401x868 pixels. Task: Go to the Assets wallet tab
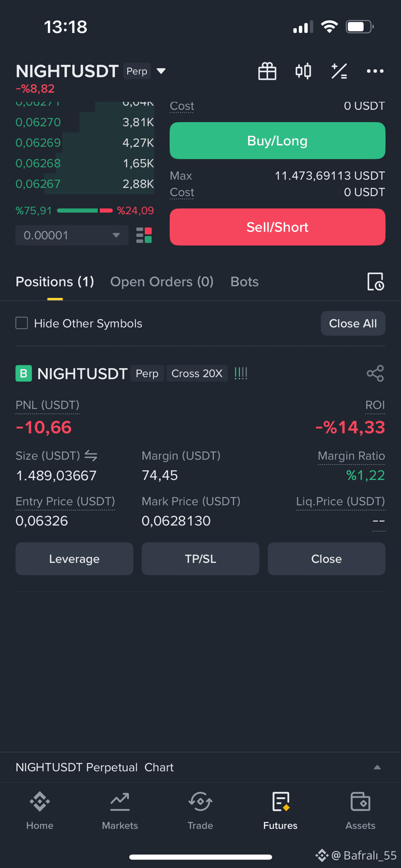click(360, 811)
